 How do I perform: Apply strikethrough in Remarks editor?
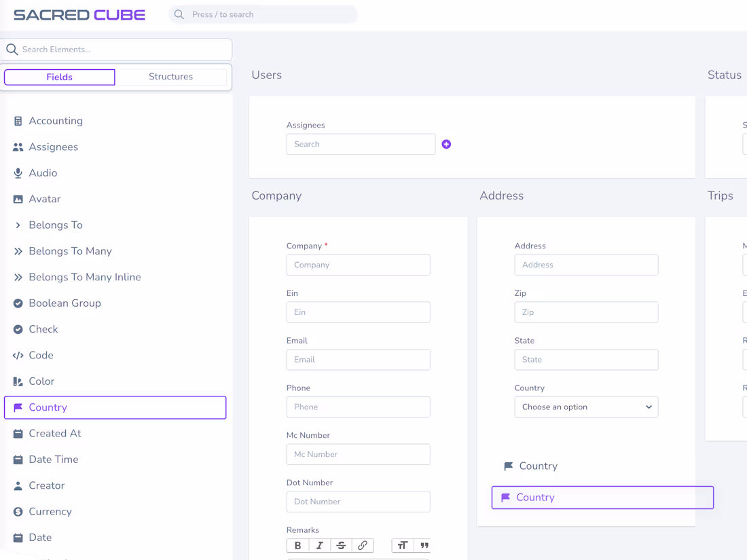pyautogui.click(x=341, y=545)
